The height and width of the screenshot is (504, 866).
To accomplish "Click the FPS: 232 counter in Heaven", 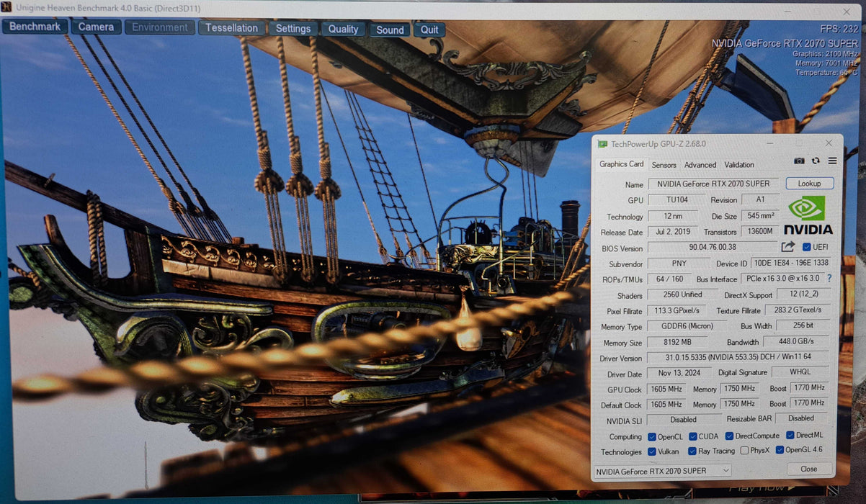I will pyautogui.click(x=839, y=29).
